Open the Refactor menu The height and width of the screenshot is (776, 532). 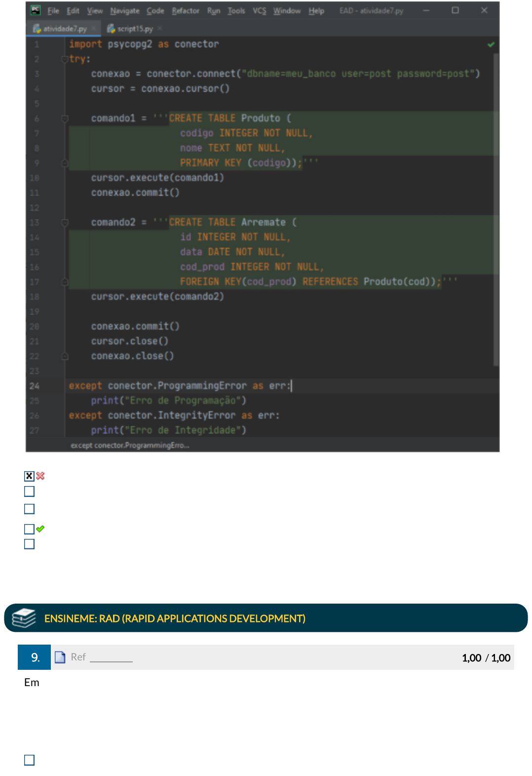tap(186, 10)
